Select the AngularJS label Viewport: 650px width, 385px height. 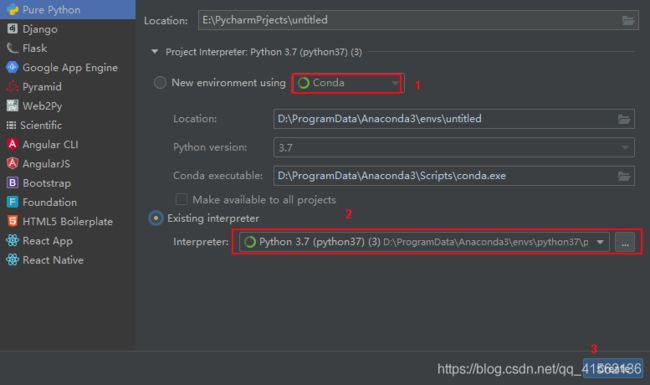coord(46,164)
